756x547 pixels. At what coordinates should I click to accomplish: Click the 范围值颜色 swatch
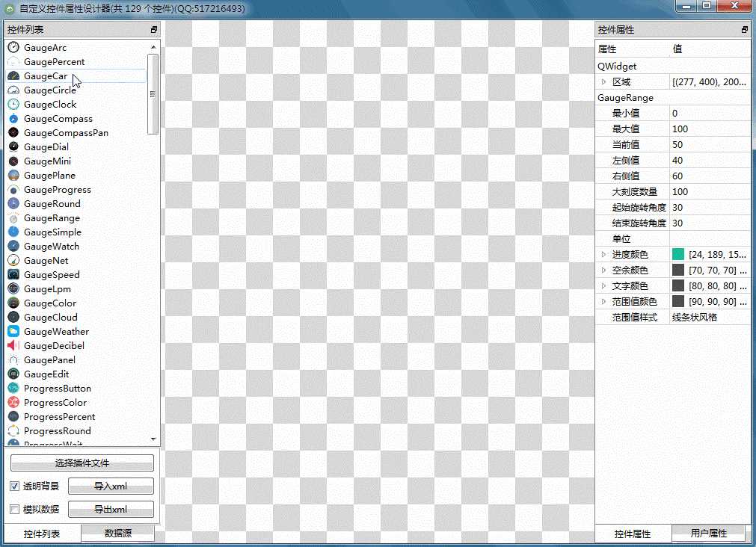(x=678, y=301)
